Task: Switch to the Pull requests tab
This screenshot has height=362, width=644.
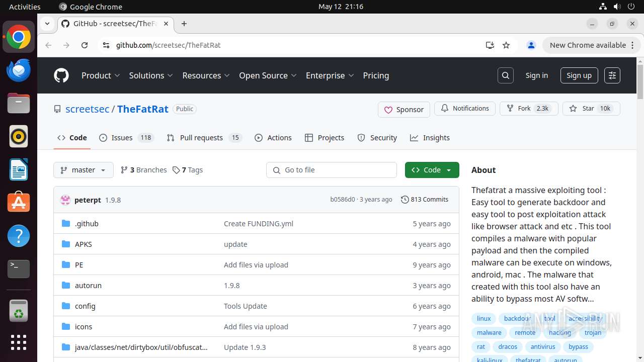Action: (204, 138)
